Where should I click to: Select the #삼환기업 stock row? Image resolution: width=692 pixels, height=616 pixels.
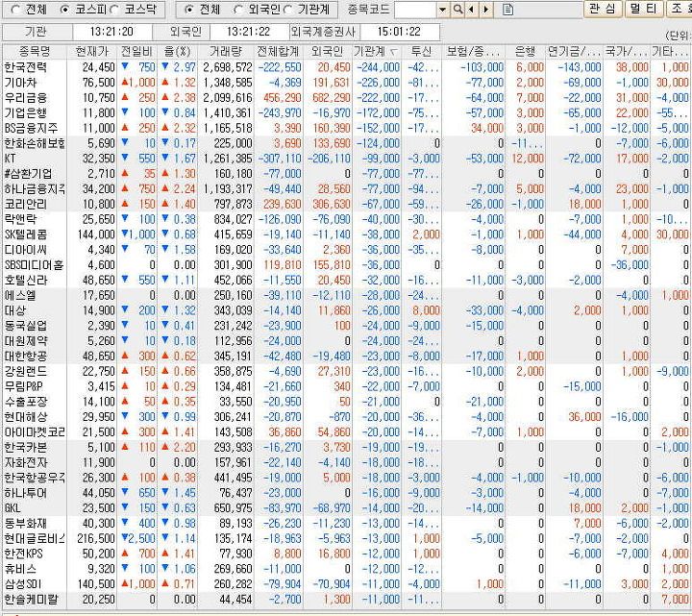click(346, 173)
